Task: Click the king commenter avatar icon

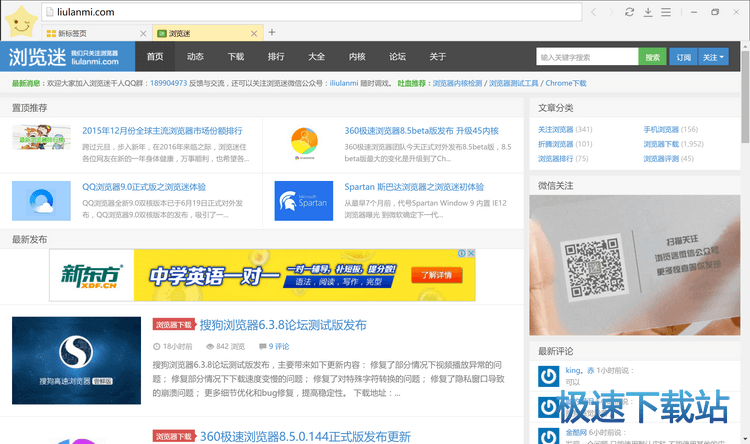Action: pos(549,376)
